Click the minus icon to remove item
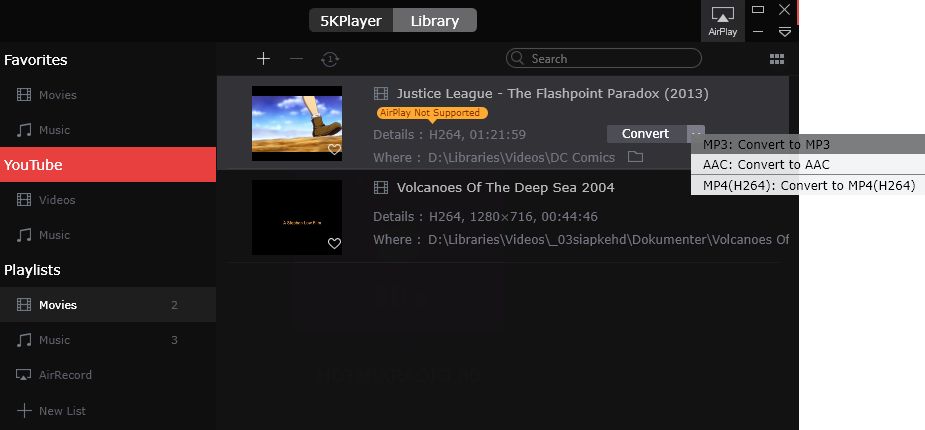The height and width of the screenshot is (430, 925). pyautogui.click(x=296, y=59)
